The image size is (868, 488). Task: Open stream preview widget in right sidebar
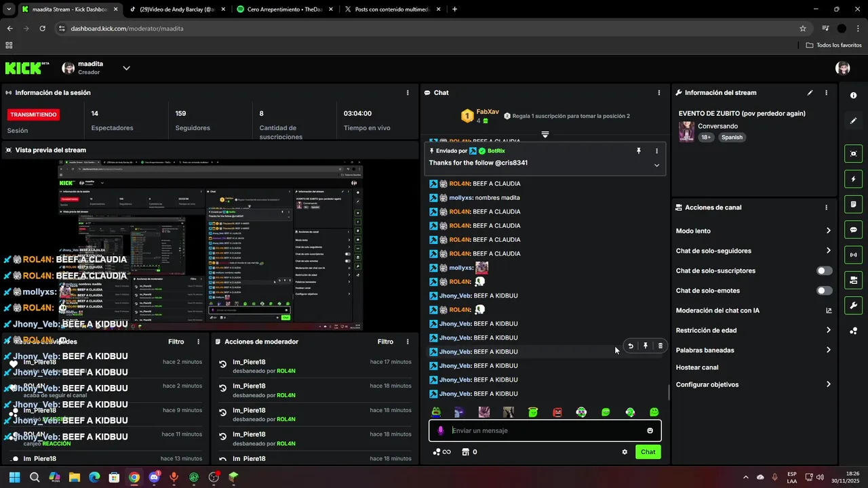(x=853, y=154)
